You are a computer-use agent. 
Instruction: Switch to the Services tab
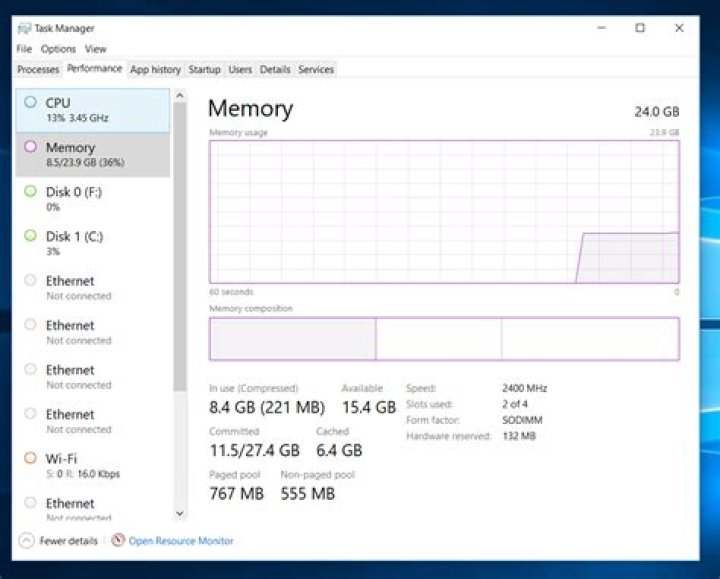(316, 69)
